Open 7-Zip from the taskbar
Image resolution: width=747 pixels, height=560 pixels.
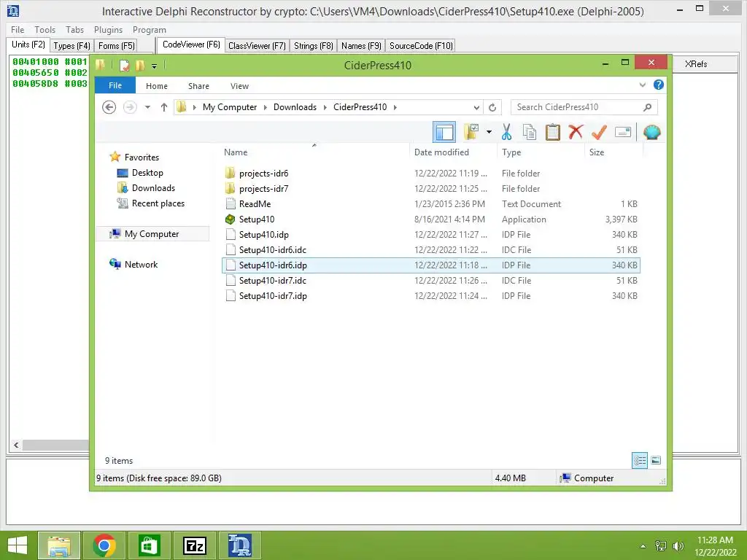point(194,545)
